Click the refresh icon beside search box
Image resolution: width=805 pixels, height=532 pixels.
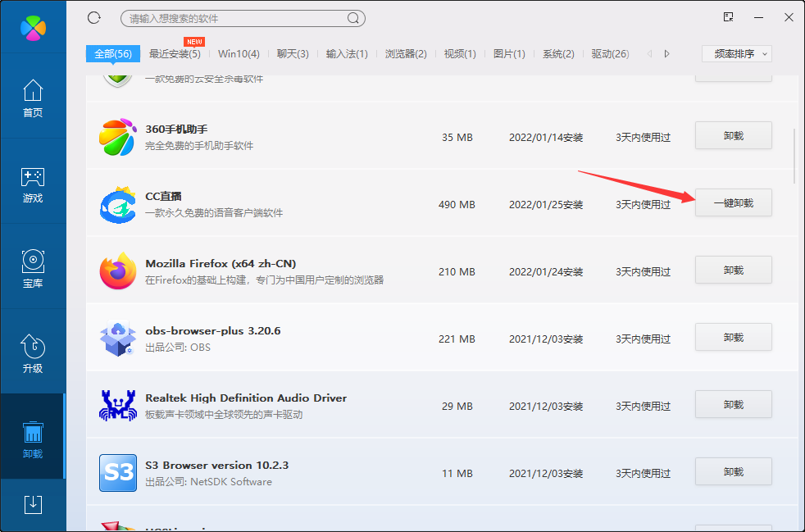coord(94,18)
